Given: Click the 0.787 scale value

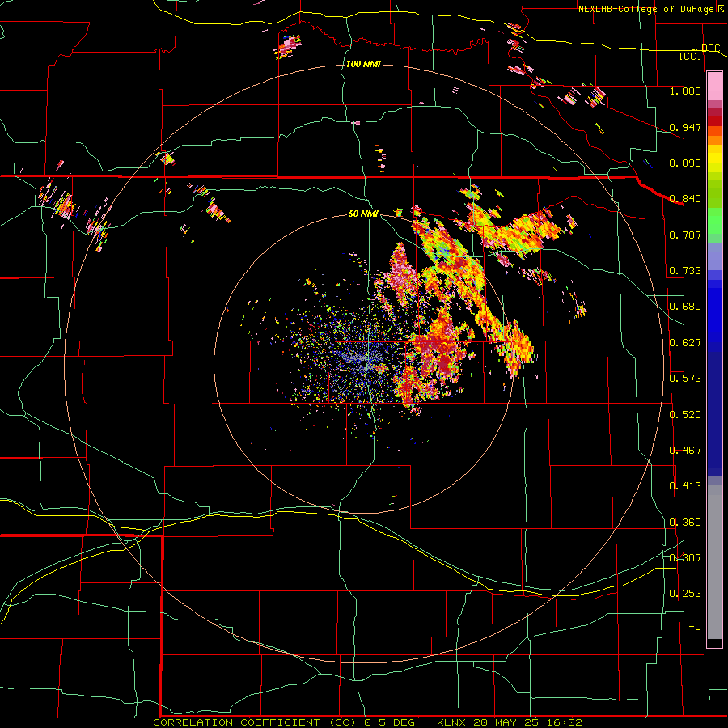Looking at the screenshot, I should (x=685, y=235).
